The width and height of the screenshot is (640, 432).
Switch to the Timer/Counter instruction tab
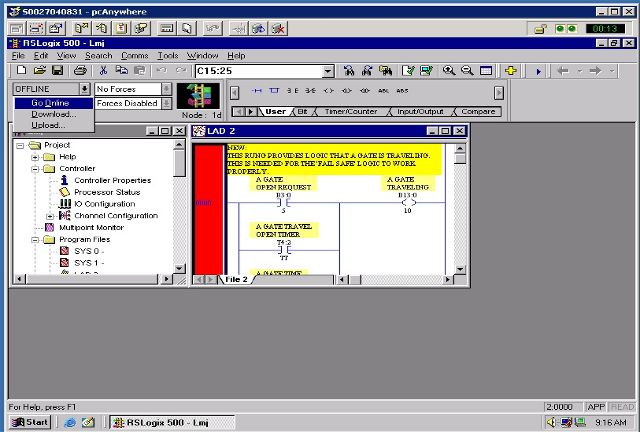pyautogui.click(x=351, y=111)
